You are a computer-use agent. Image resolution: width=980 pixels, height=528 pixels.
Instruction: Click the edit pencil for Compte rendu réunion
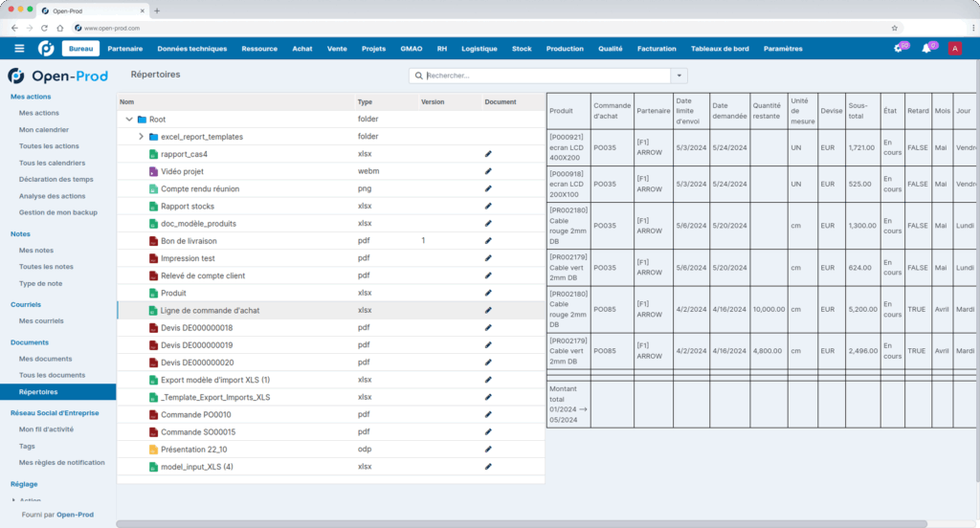click(x=488, y=188)
